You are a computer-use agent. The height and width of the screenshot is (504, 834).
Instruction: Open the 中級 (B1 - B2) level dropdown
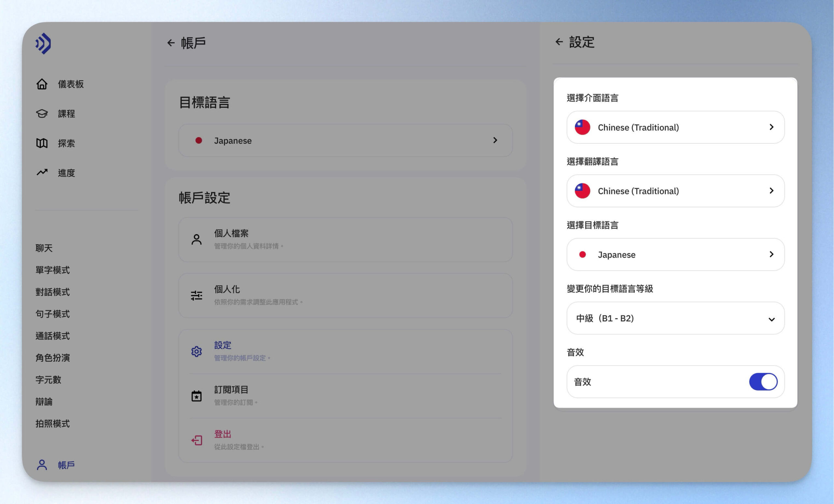[x=676, y=318]
